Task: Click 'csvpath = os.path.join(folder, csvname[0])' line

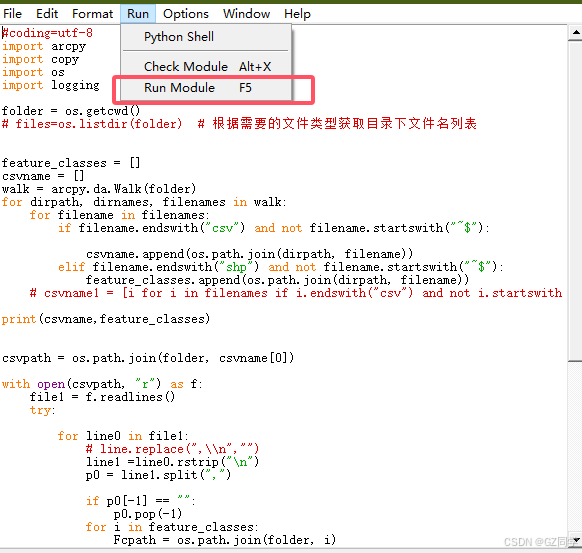Action: pyautogui.click(x=148, y=358)
